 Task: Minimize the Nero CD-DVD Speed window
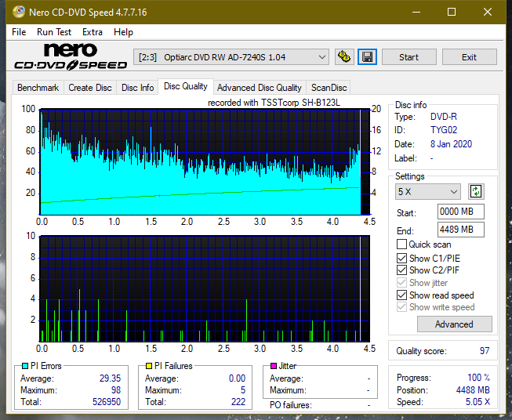[416, 12]
